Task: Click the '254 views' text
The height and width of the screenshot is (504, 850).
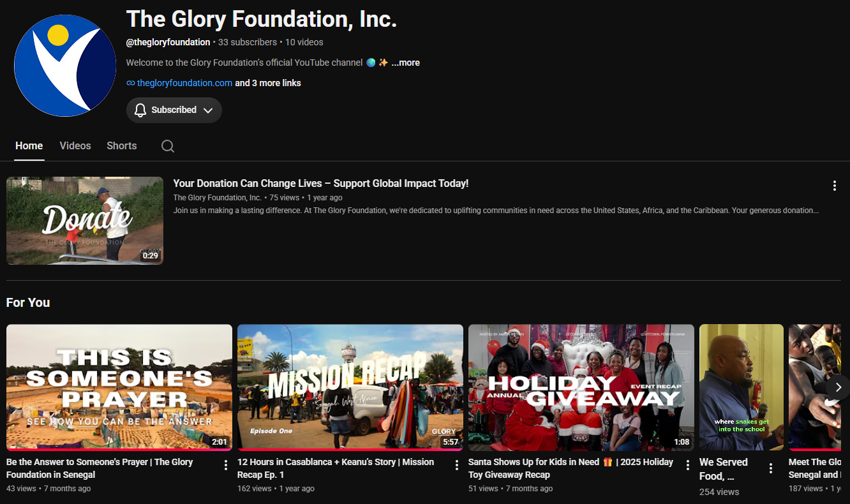Action: [x=719, y=492]
